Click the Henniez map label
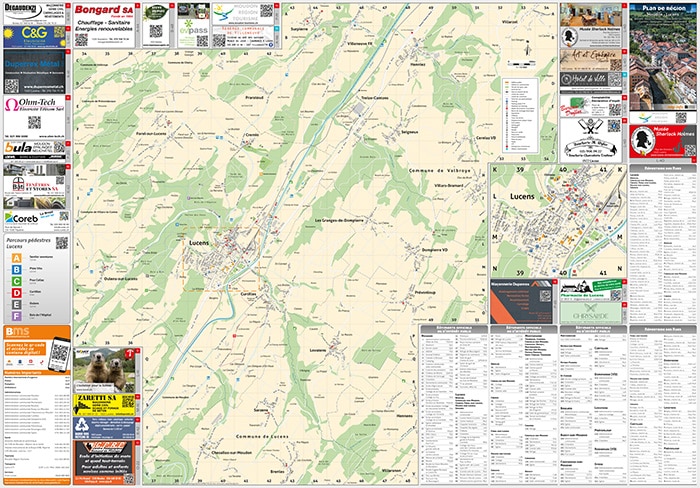This screenshot has height=488, width=700. point(417,64)
